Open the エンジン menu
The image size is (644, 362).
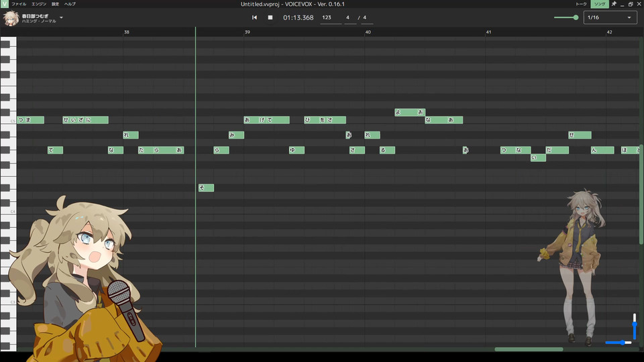click(x=39, y=4)
